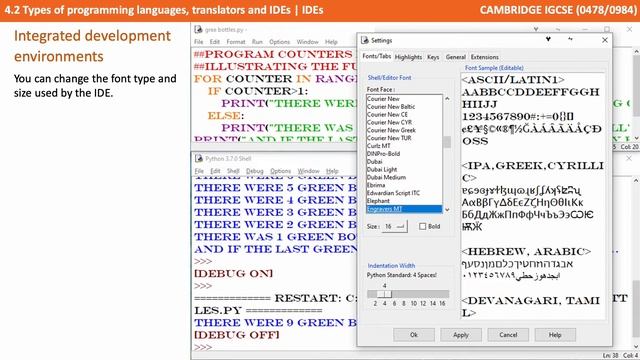Open the Window menu in the Python Shell
This screenshot has width=640, height=360.
(x=308, y=171)
